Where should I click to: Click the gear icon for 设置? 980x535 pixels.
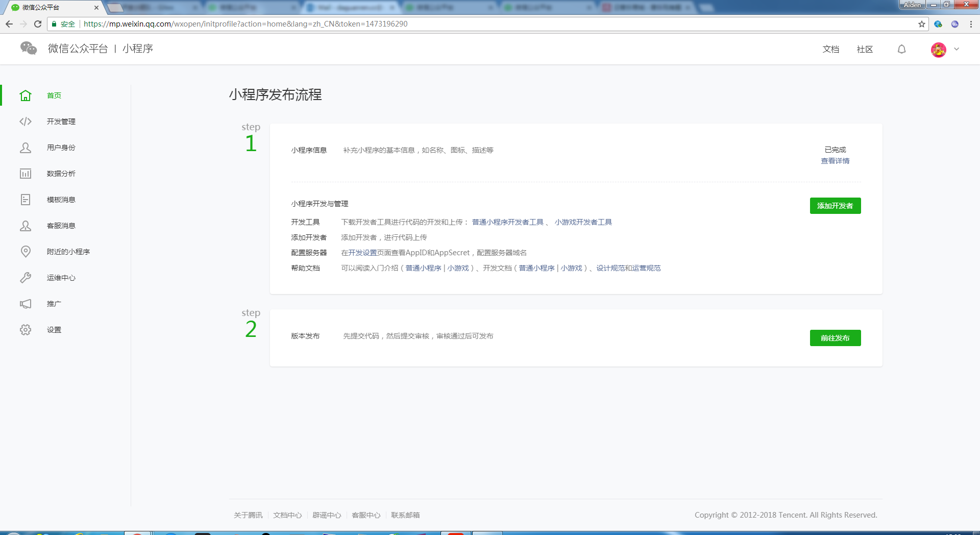click(26, 330)
